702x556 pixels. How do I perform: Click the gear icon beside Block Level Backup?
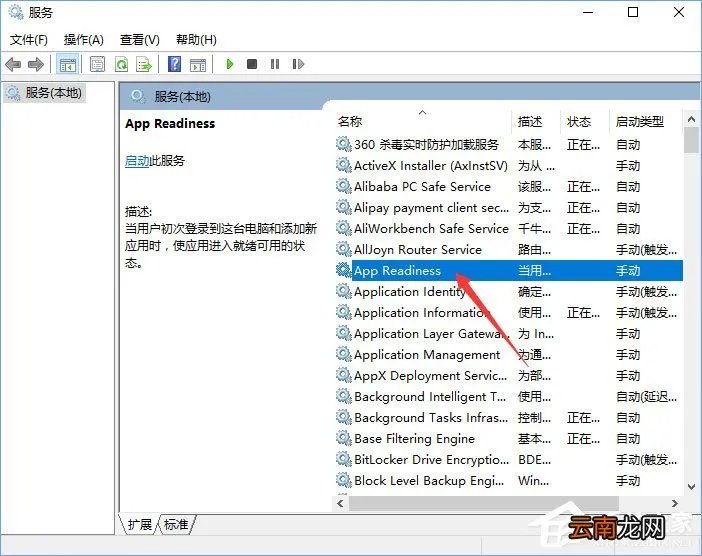tap(343, 480)
